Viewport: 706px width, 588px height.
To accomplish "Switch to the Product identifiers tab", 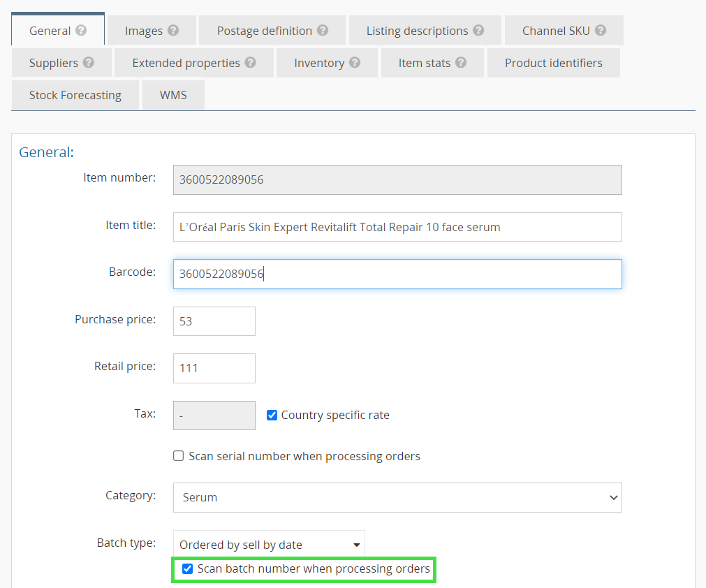I will [x=553, y=63].
